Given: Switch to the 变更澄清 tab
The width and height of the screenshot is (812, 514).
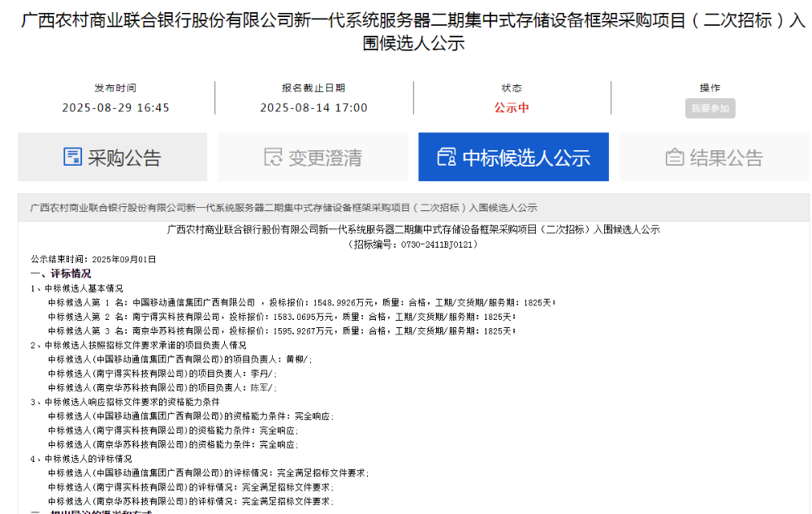Looking at the screenshot, I should pyautogui.click(x=313, y=157).
